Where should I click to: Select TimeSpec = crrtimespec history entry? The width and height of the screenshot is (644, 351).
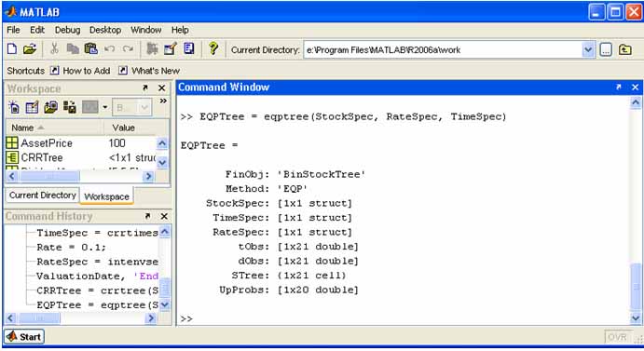coord(97,233)
